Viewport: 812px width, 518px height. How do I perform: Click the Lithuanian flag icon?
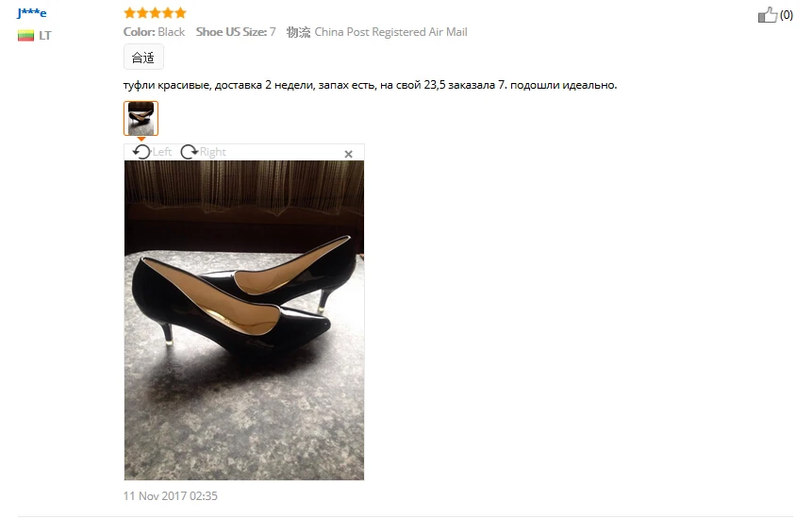(x=25, y=35)
